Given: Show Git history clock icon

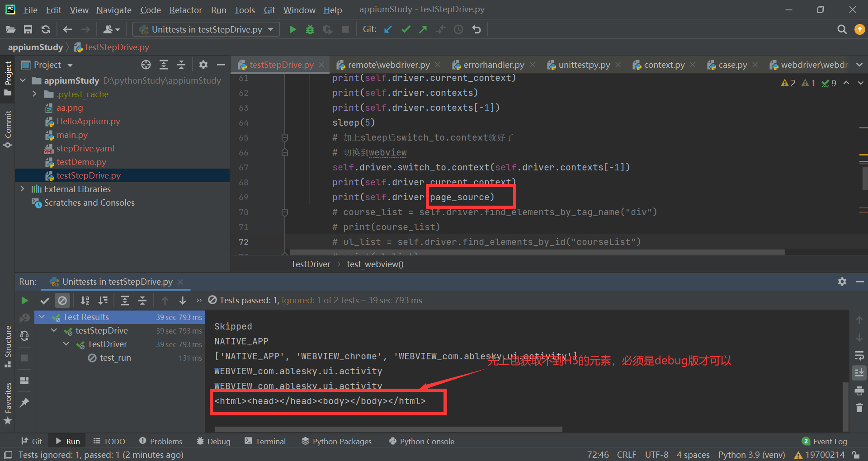Looking at the screenshot, I should click(458, 29).
